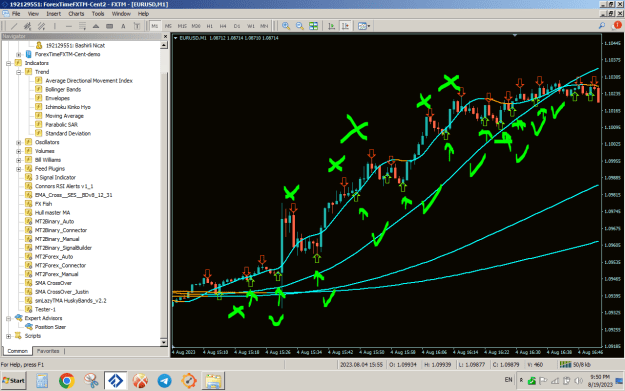Screen dimensions: 625x391
Task: Open the Charts menu
Action: [x=76, y=14]
